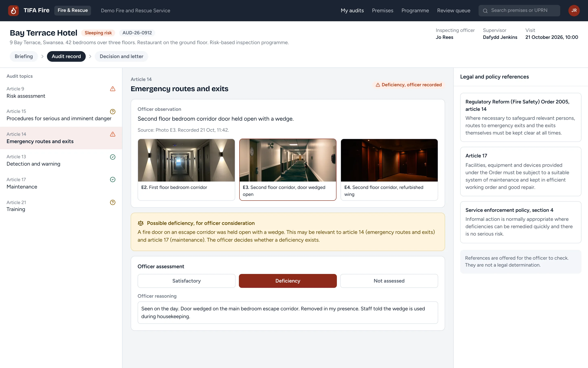This screenshot has width=588, height=368.
Task: Click check icon beside Maintenance topic
Action: (x=113, y=180)
